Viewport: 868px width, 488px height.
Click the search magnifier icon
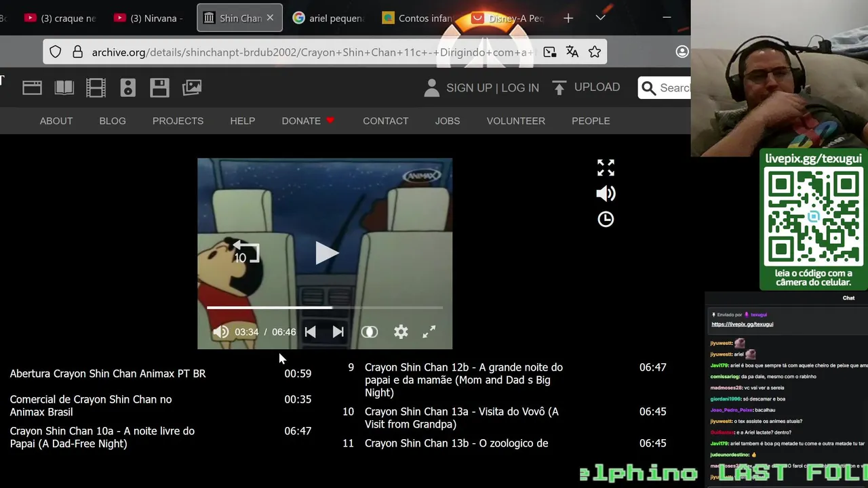[x=648, y=88]
